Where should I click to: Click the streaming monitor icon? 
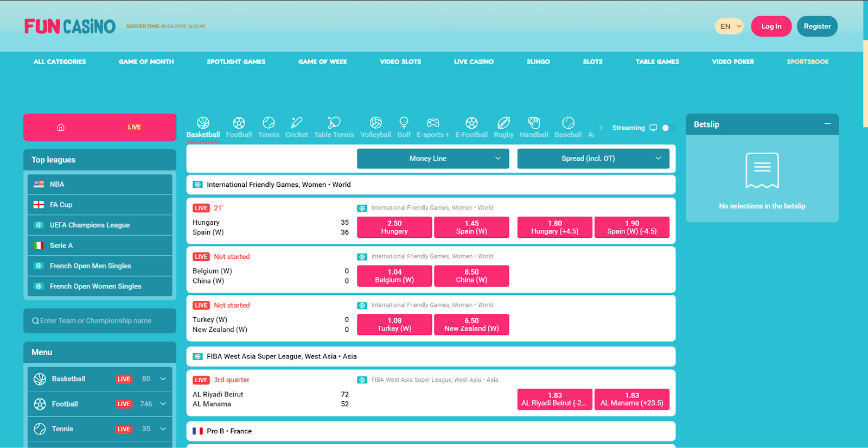coord(653,128)
